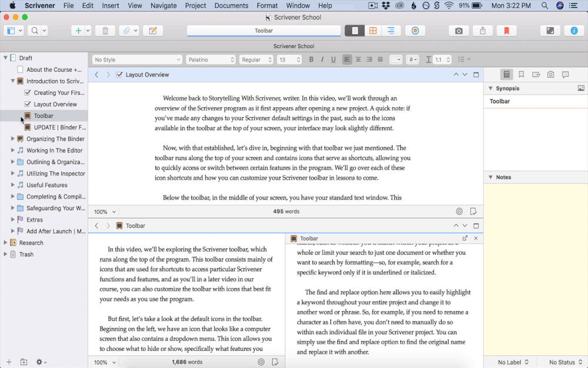Open the Bookmarks tab in the Inspector
This screenshot has height=368, width=588.
coord(521,75)
